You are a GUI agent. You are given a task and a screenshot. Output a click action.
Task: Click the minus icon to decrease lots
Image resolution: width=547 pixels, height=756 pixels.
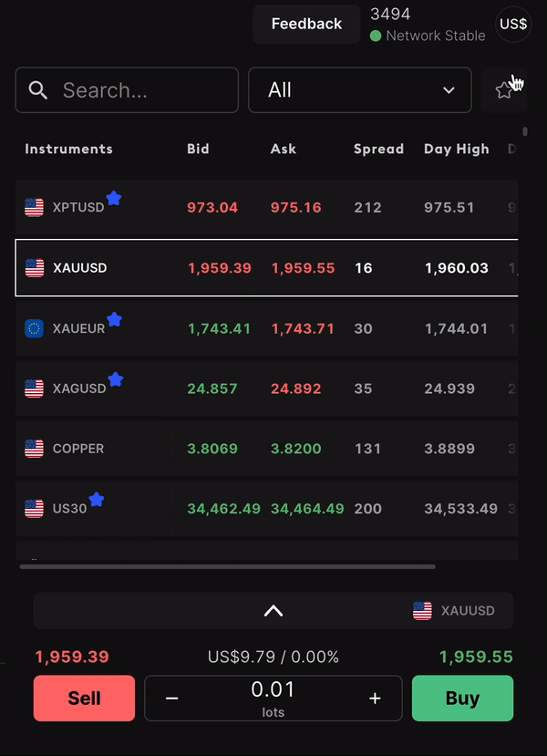tap(172, 699)
